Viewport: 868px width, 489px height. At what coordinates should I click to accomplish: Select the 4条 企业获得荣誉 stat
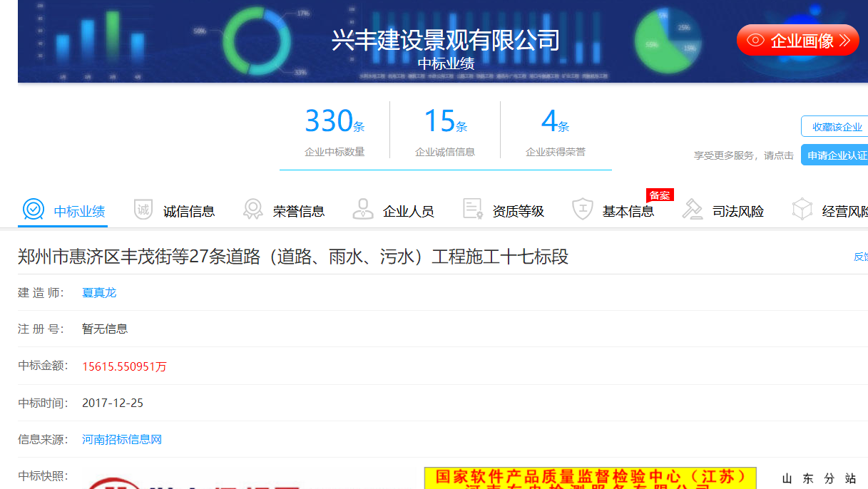coord(556,130)
